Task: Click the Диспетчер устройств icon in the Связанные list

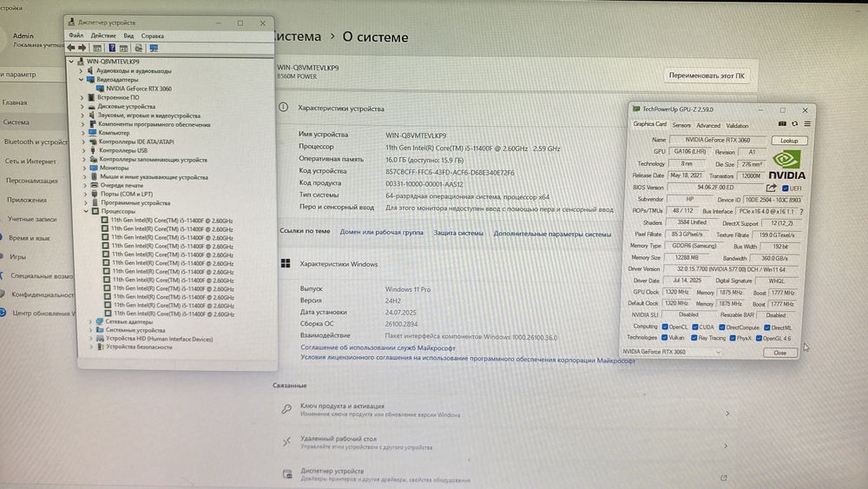Action: (x=287, y=474)
